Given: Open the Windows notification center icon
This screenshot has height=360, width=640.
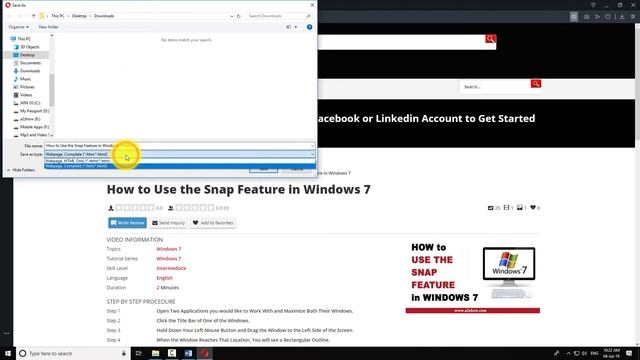Looking at the screenshot, I should coord(629,353).
